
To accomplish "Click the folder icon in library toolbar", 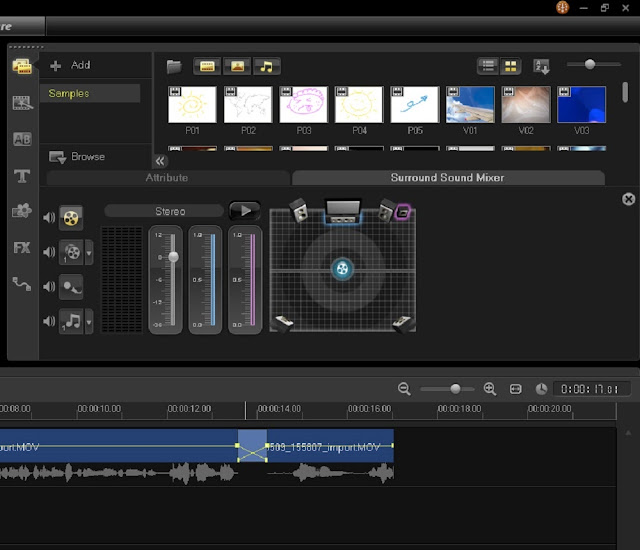I will pos(174,67).
